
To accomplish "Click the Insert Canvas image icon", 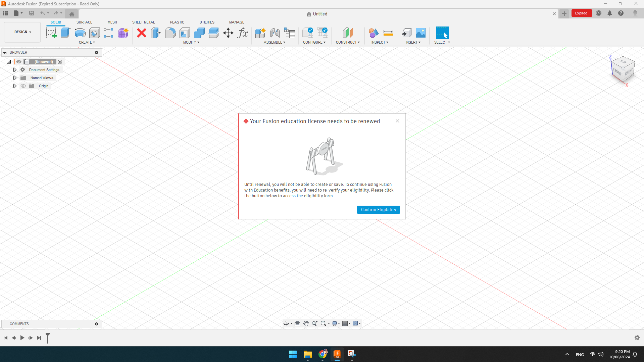I will point(420,33).
